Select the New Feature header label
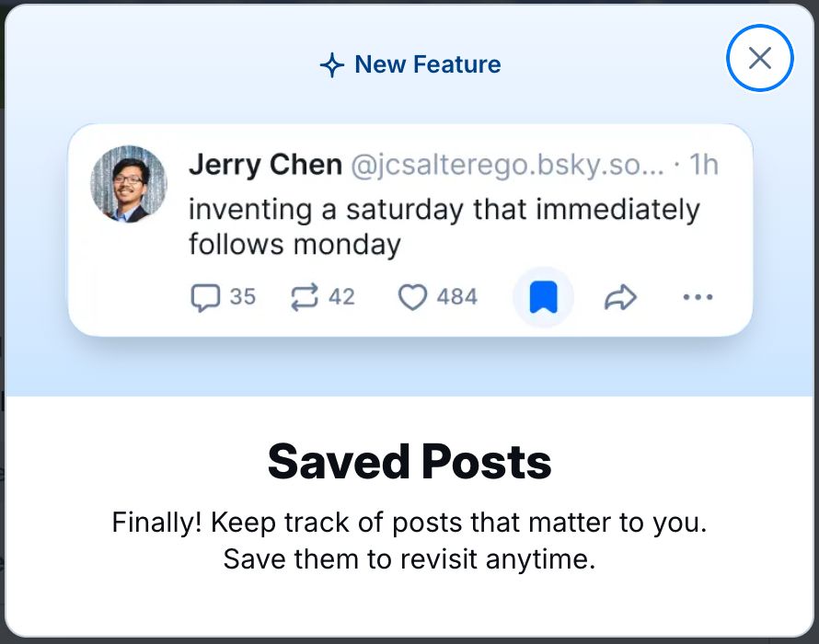 coord(426,64)
